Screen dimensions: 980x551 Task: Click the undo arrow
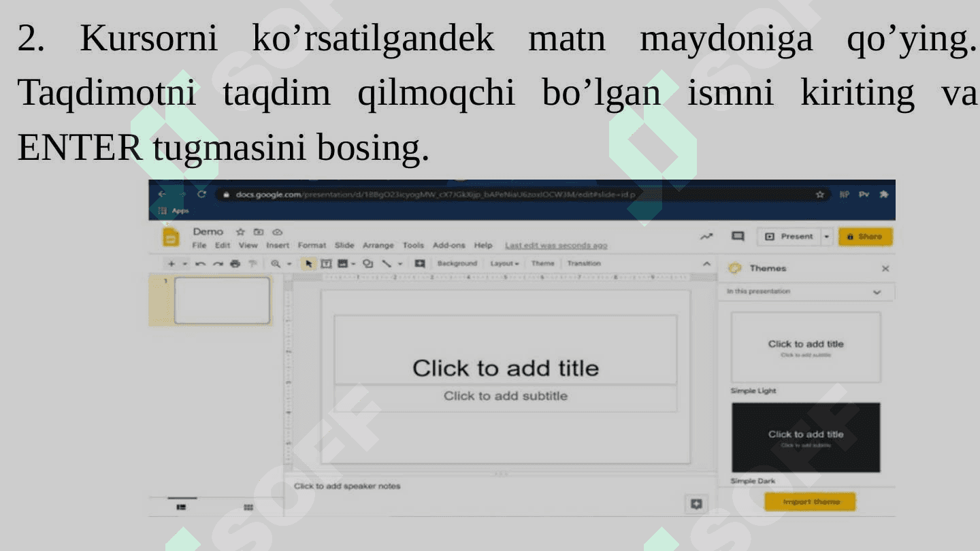200,264
